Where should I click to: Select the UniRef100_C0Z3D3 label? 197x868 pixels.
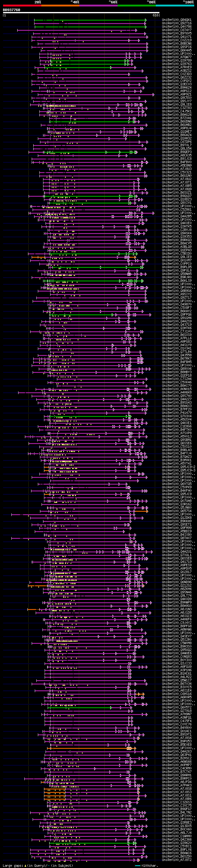[x=177, y=74]
